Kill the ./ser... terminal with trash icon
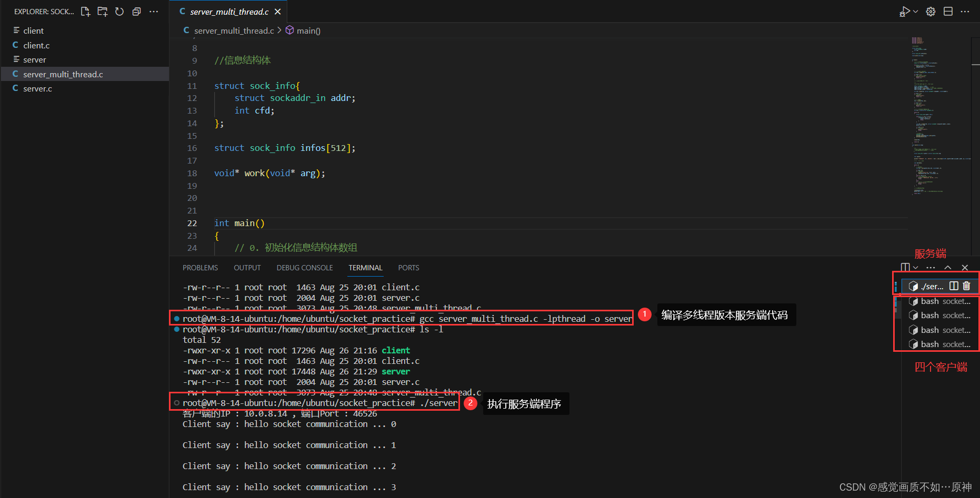This screenshot has width=980, height=498. tap(966, 286)
